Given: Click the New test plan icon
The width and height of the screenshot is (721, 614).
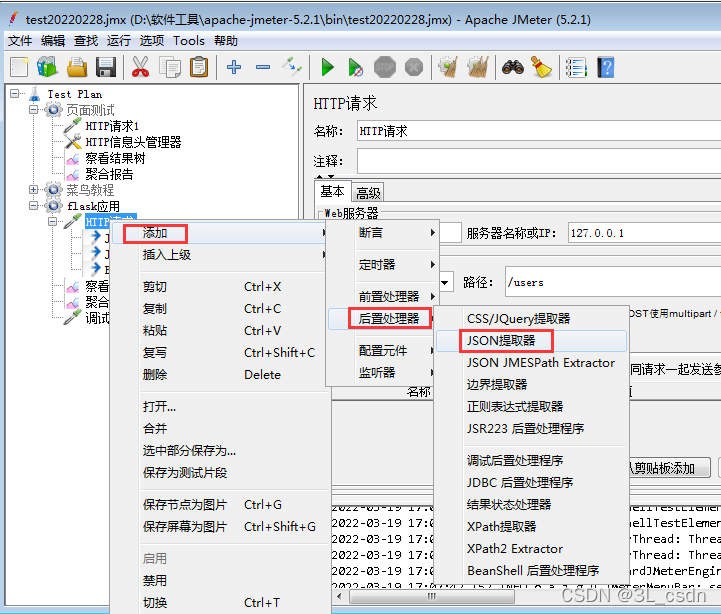Looking at the screenshot, I should coord(19,67).
